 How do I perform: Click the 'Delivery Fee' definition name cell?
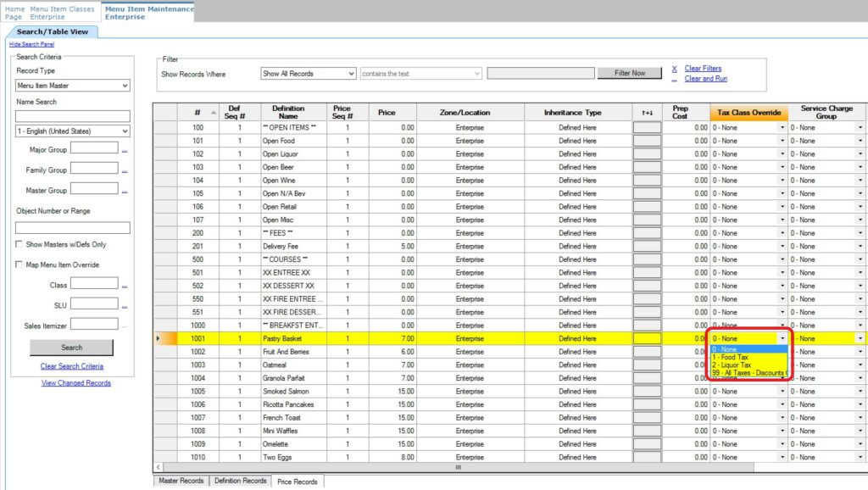[x=293, y=247]
